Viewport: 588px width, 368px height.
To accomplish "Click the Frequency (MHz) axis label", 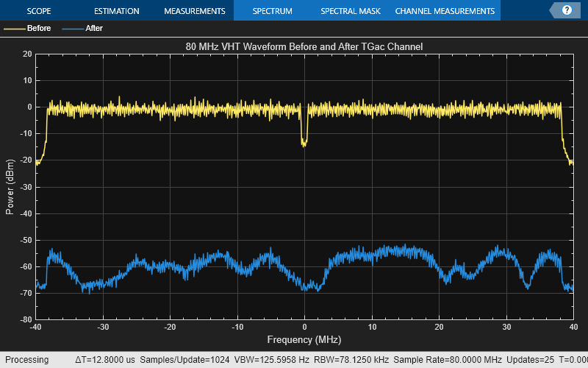I will click(304, 339).
